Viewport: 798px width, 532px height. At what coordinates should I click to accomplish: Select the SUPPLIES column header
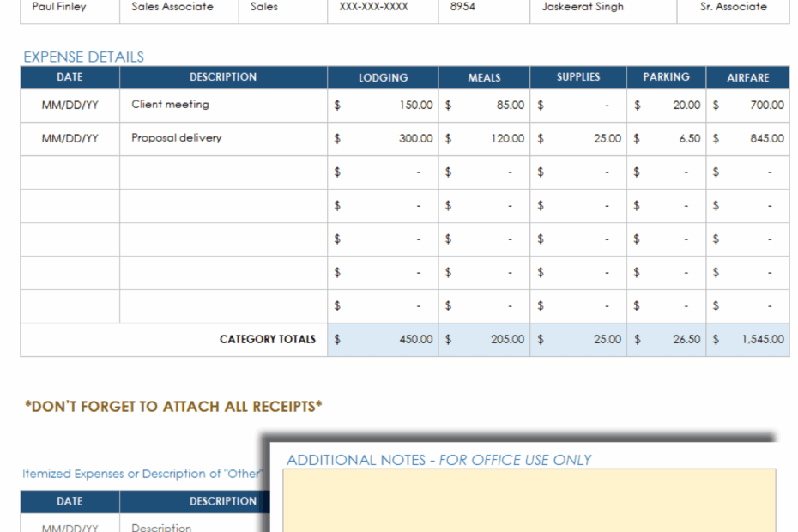pos(578,77)
